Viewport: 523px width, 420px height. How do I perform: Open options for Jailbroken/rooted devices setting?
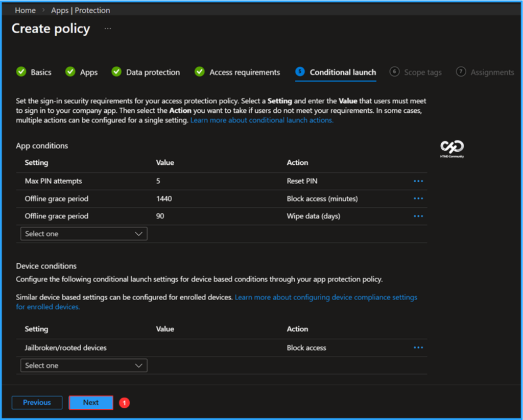418,347
